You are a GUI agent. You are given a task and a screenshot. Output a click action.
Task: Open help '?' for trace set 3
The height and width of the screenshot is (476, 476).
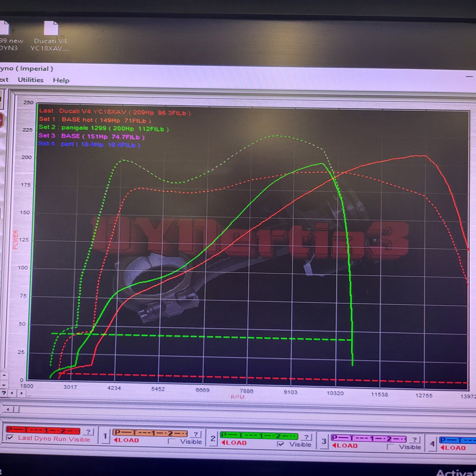pos(415,439)
